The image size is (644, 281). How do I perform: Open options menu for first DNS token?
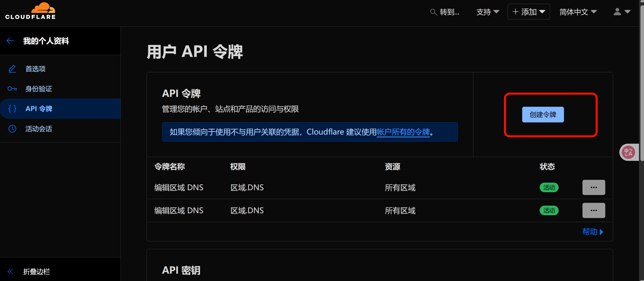coord(593,187)
